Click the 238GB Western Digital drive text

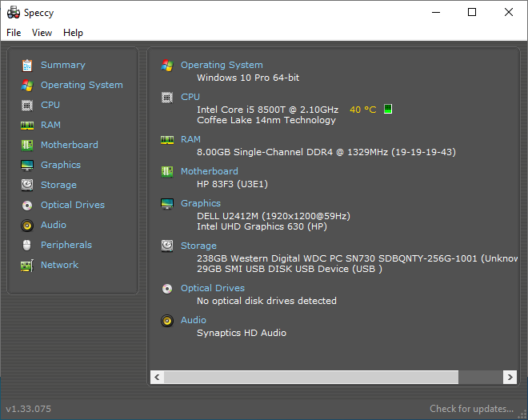point(358,258)
